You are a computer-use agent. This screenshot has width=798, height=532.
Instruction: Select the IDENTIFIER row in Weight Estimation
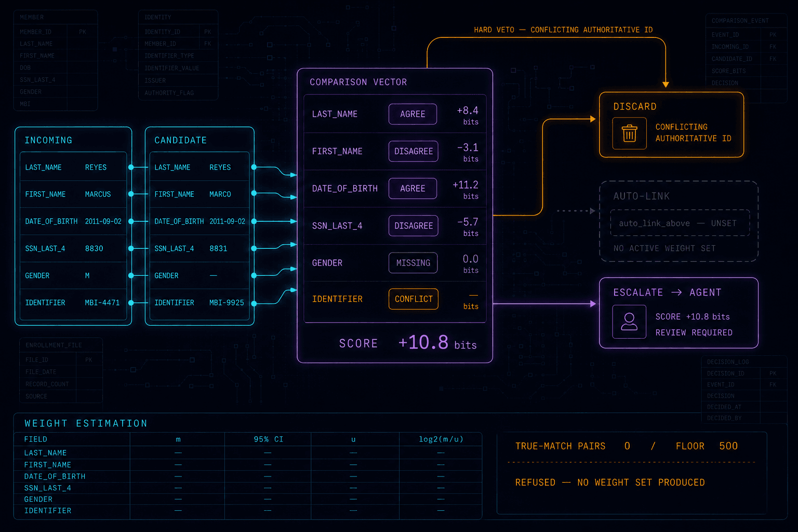tap(248, 511)
